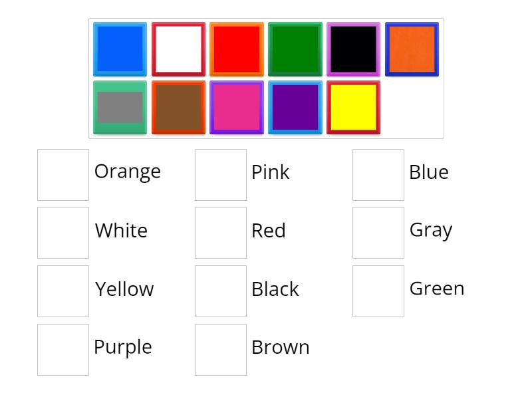Click the empty box beside Purple
532x399 pixels.
click(63, 348)
